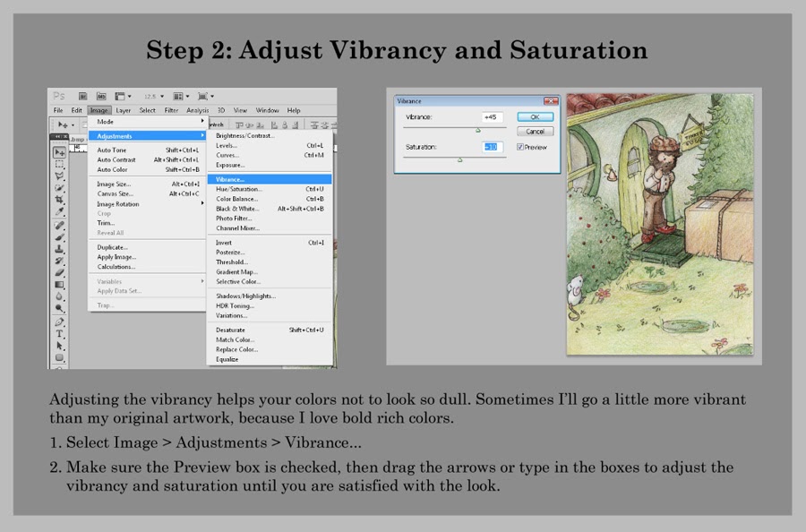The width and height of the screenshot is (806, 532).
Task: Click the Saturation value input field
Action: [x=492, y=147]
